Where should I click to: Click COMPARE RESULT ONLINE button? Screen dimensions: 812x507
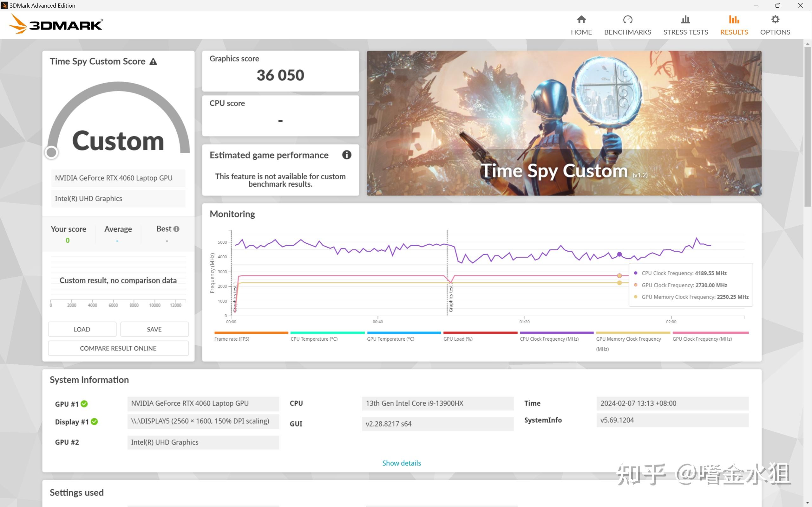[118, 348]
